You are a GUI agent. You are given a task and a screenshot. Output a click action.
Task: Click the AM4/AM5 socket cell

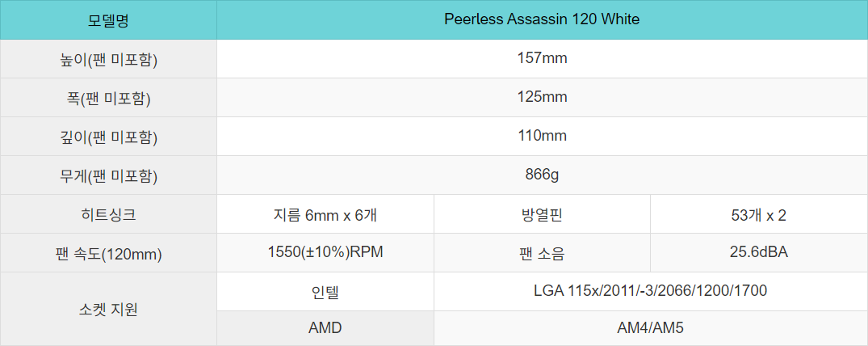point(651,328)
